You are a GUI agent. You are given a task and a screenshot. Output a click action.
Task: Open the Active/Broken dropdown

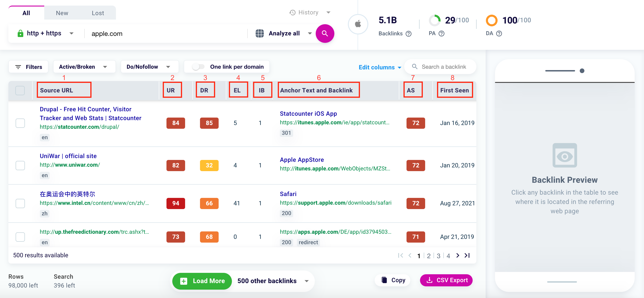pyautogui.click(x=84, y=67)
